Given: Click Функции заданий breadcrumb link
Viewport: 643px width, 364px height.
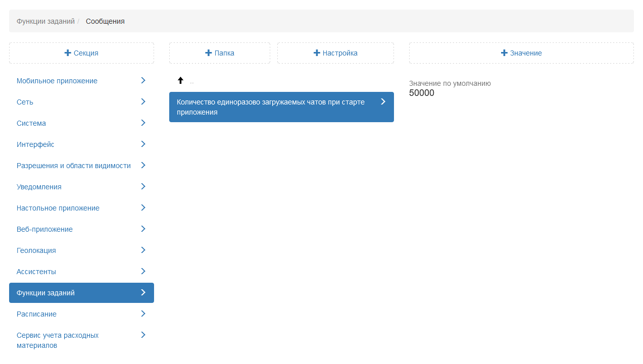Looking at the screenshot, I should click(x=45, y=21).
